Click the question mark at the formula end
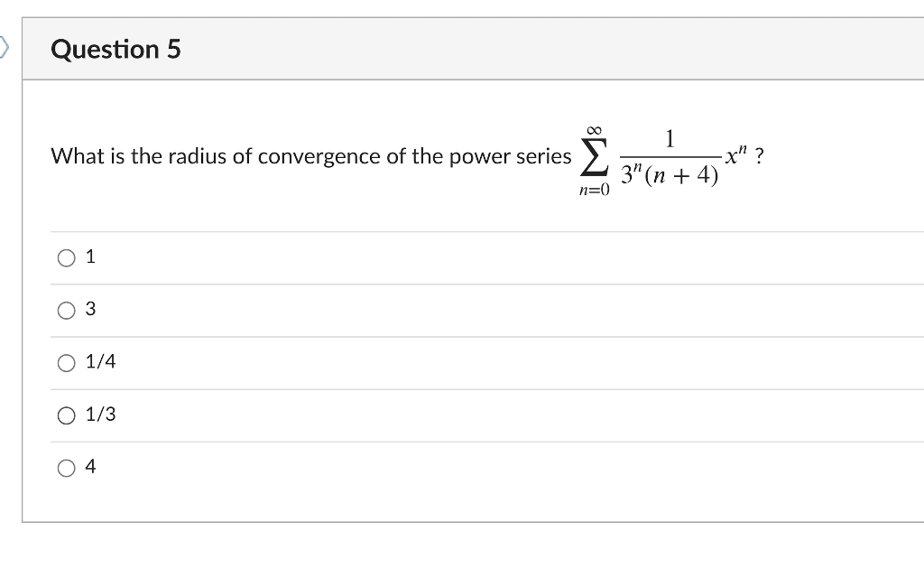 tap(760, 155)
